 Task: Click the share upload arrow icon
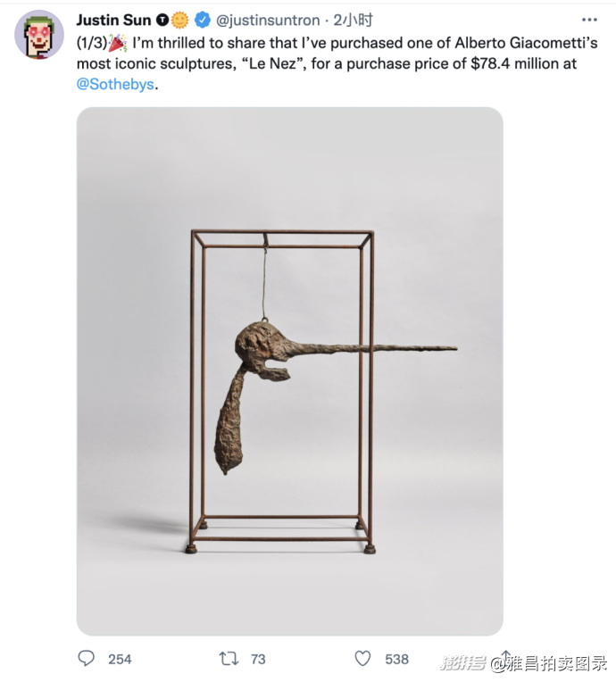pyautogui.click(x=505, y=658)
